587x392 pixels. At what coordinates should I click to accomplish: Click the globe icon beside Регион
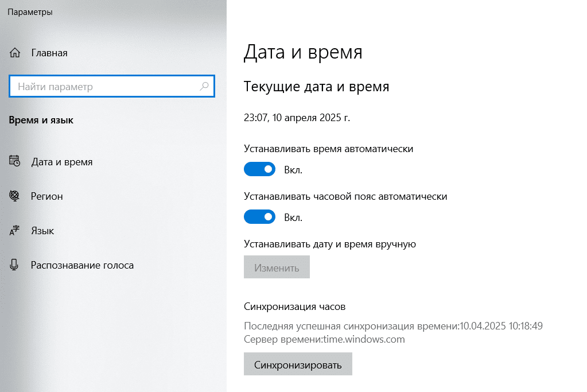click(x=14, y=196)
